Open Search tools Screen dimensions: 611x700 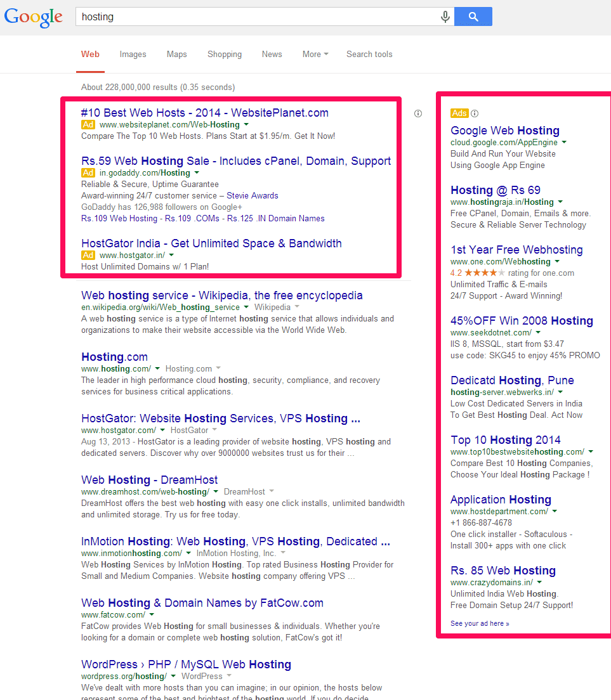[x=369, y=54]
